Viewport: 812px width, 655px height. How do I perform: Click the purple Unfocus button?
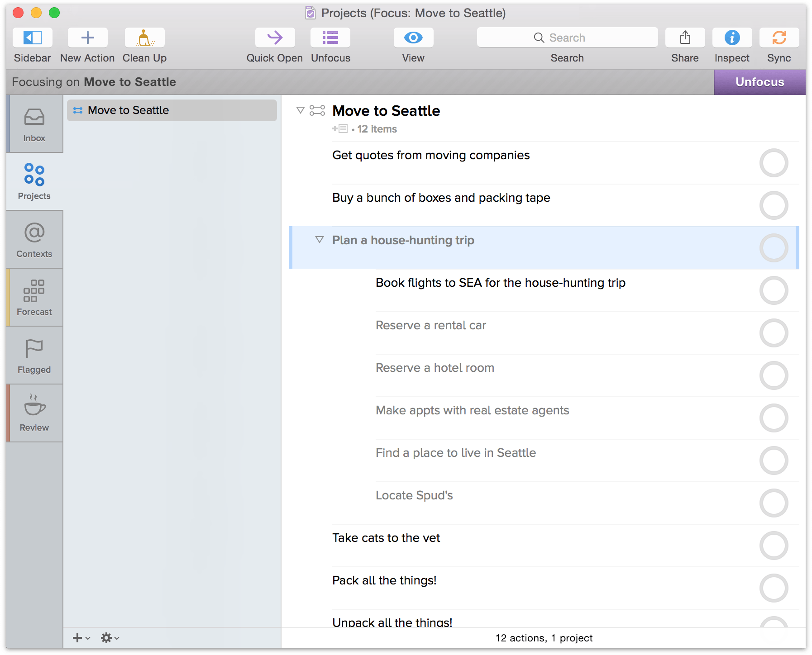point(759,82)
